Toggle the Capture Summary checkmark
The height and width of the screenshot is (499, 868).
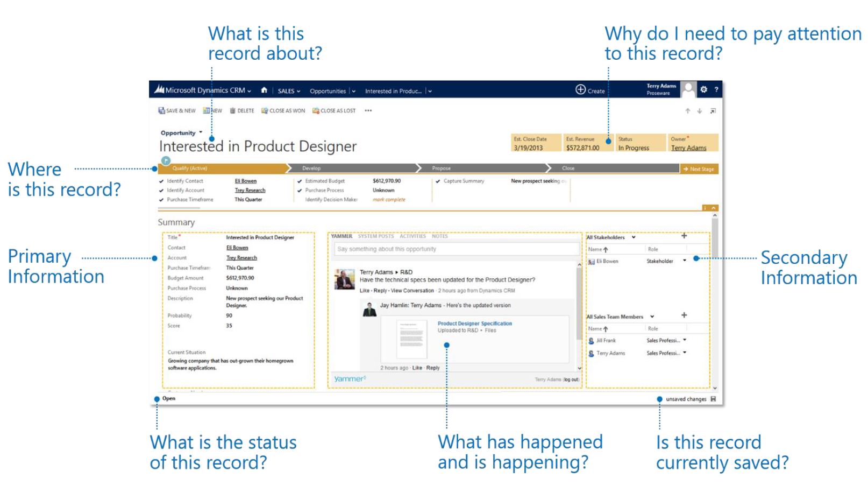[438, 181]
